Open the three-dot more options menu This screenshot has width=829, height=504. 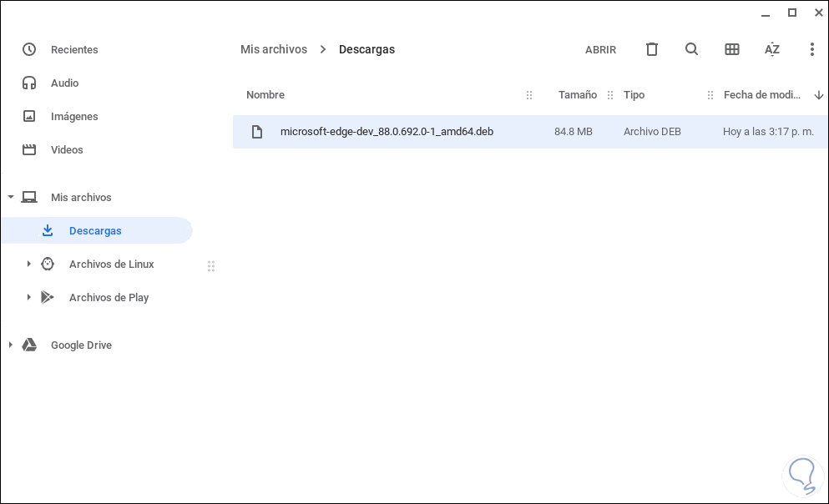pyautogui.click(x=811, y=49)
